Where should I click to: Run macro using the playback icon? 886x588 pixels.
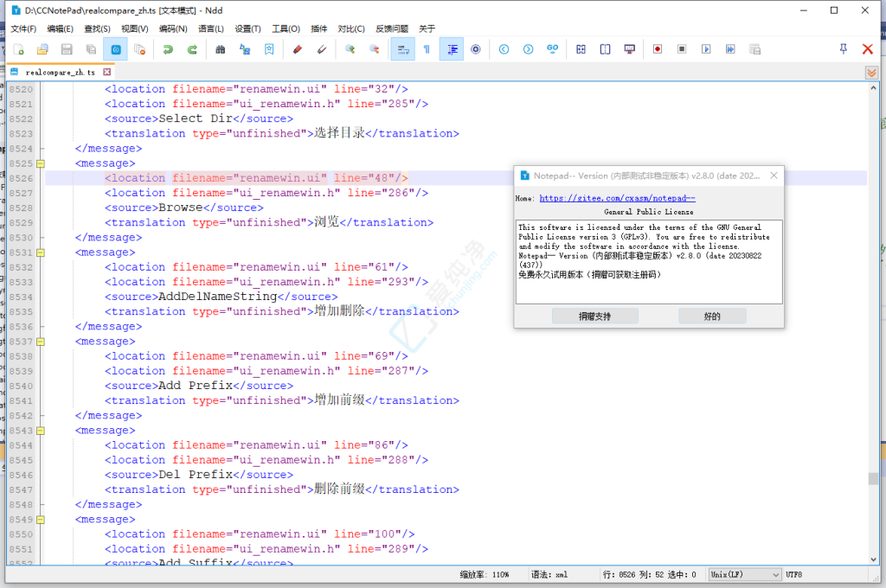706,49
